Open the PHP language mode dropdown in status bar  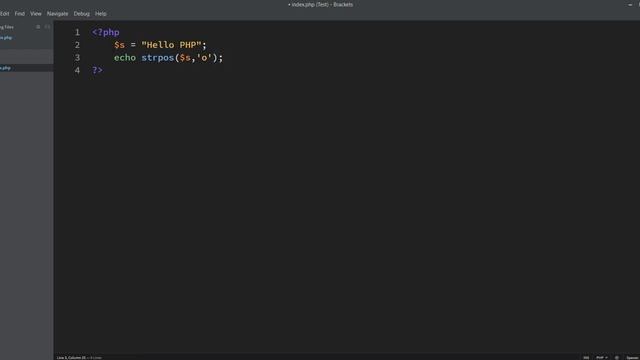tap(602, 358)
